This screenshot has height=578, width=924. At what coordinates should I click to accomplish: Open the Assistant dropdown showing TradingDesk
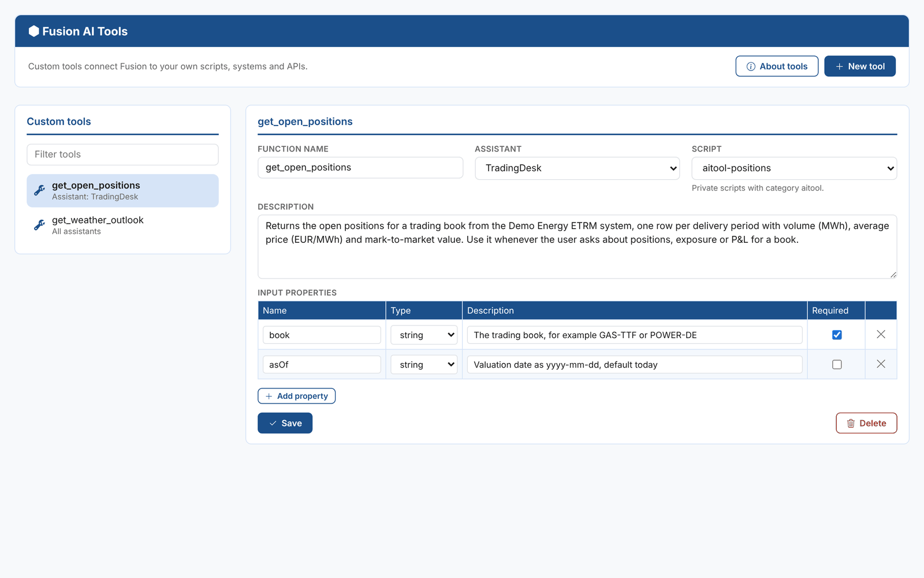click(x=577, y=168)
